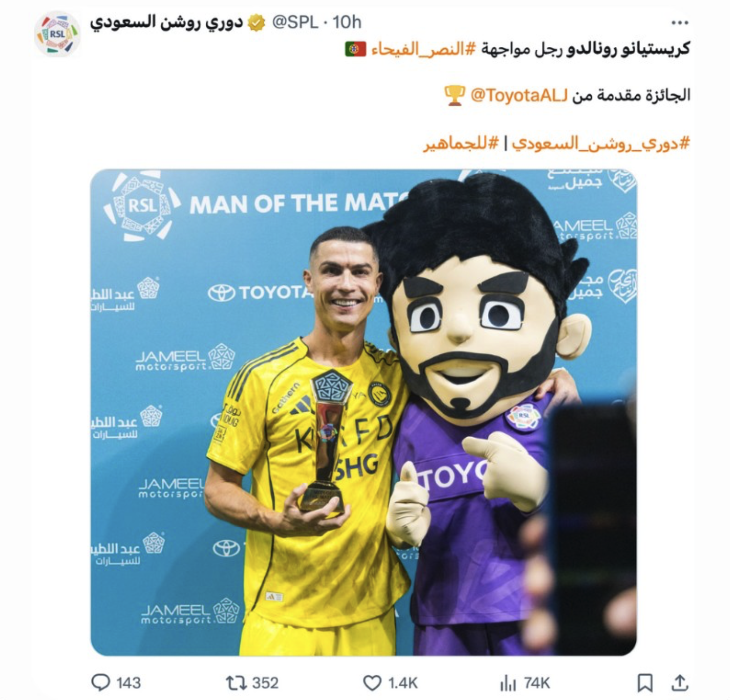Open the three-dot more options menu
This screenshot has width=730, height=700.
pyautogui.click(x=679, y=22)
